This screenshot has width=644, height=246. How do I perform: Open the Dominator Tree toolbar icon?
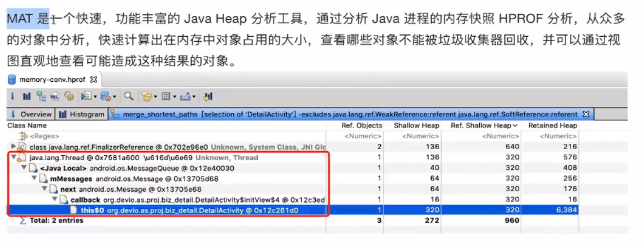pyautogui.click(x=41, y=96)
